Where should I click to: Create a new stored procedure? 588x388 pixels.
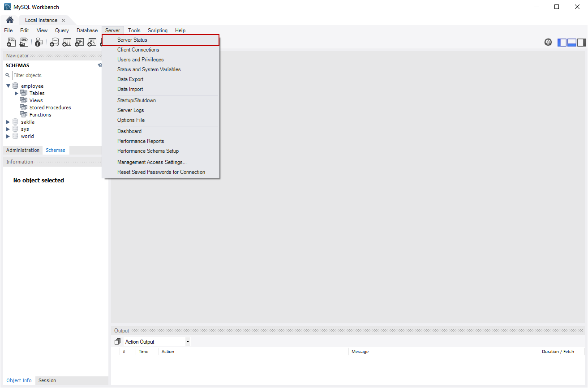(92, 42)
